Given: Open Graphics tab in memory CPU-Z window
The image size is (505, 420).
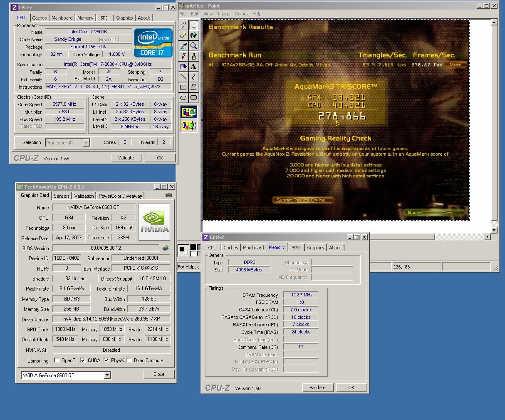Looking at the screenshot, I should click(x=315, y=248).
